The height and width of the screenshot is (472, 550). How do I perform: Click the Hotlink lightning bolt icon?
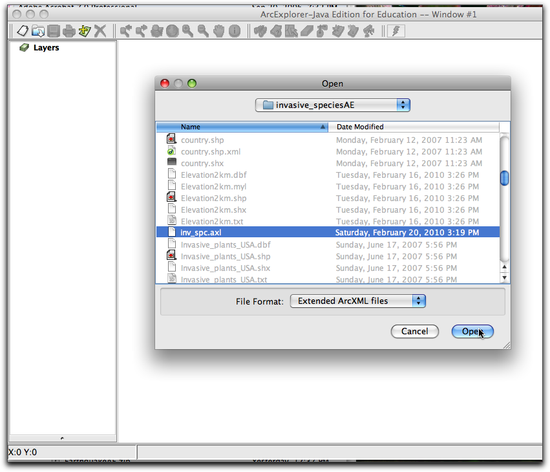pyautogui.click(x=396, y=31)
